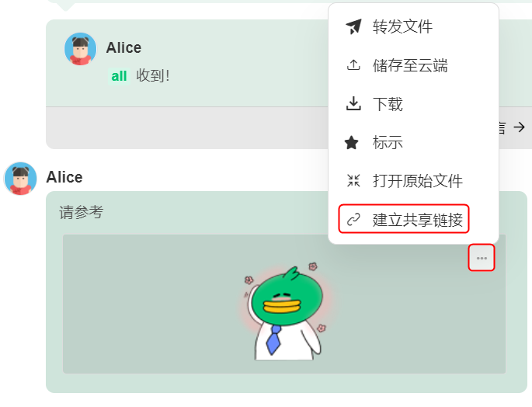Click the 请参考 message text

(81, 213)
